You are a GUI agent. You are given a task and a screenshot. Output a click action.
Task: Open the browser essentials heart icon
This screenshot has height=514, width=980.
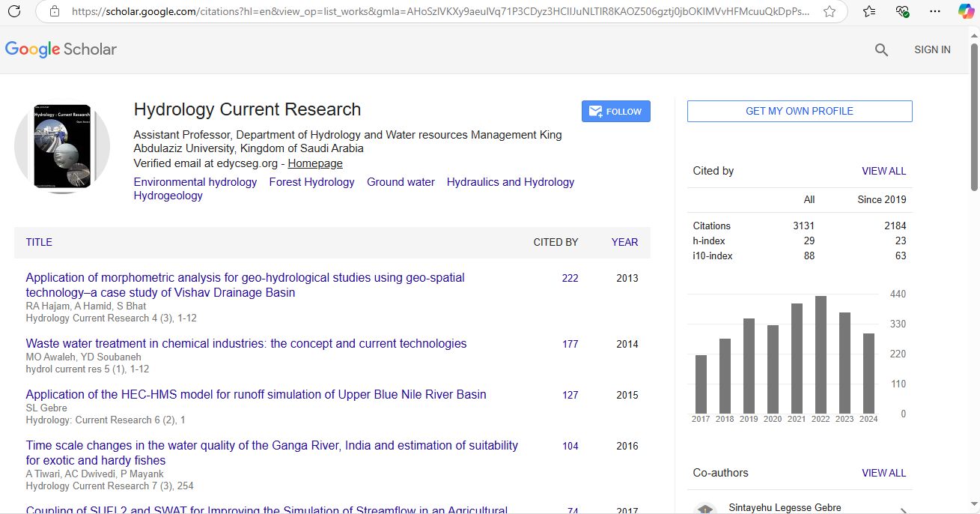coord(902,12)
